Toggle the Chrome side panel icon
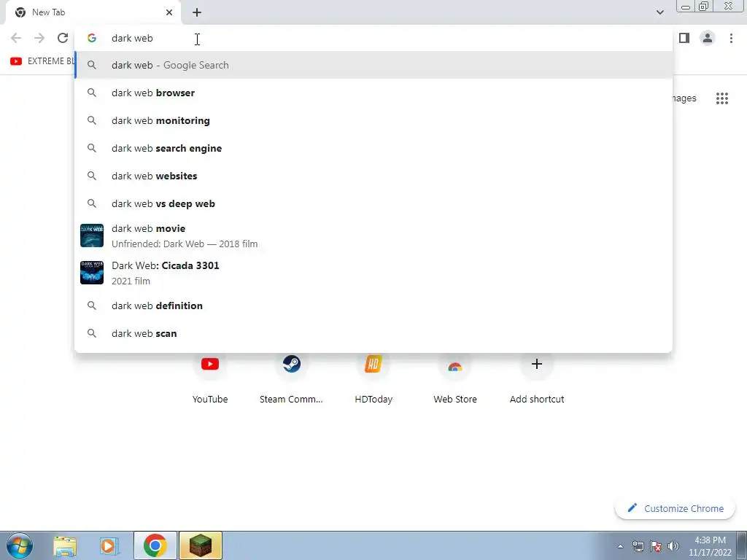 tap(684, 38)
